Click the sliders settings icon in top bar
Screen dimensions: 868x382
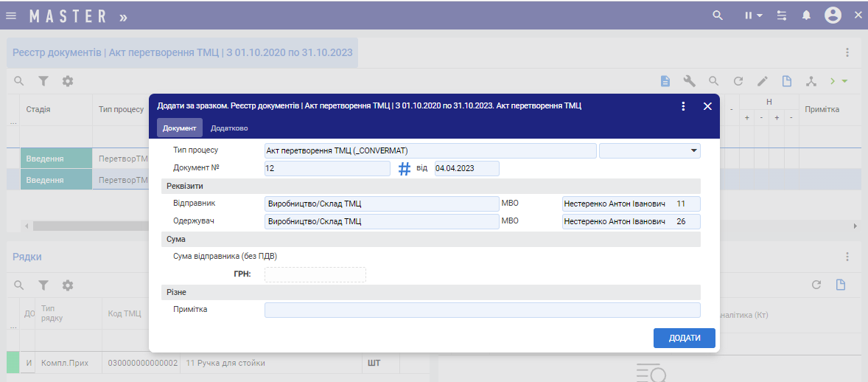[782, 15]
